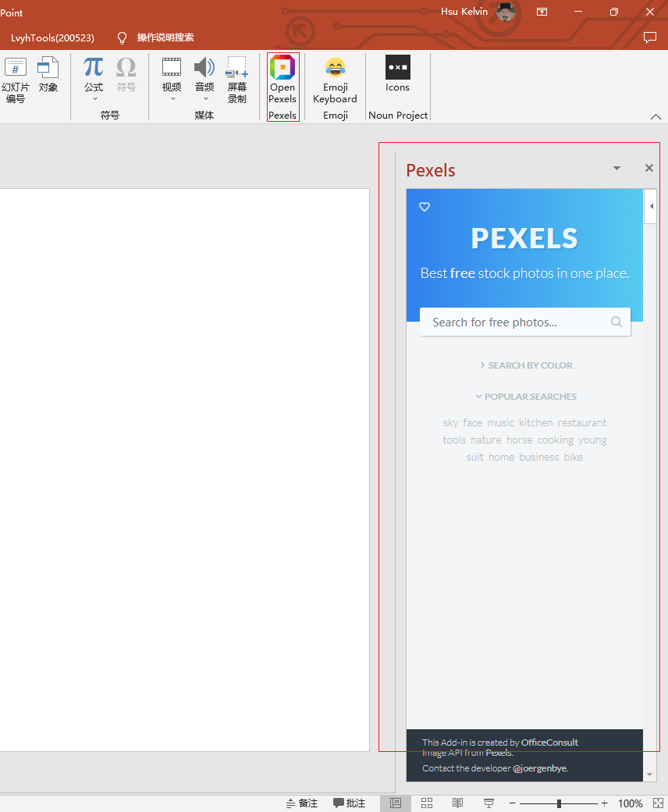Open the Audio (音频) dropdown arrow
Screen dimensions: 668x812
[x=205, y=98]
